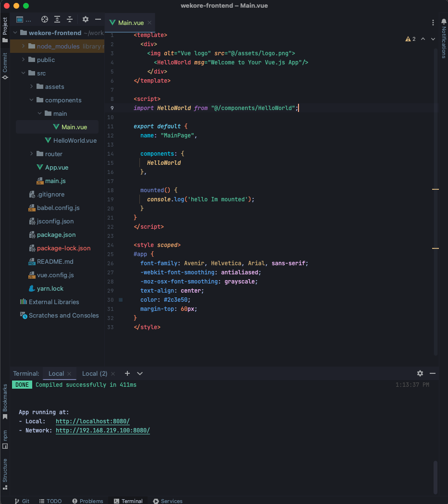Go to previous highlighted problem arrow

(x=423, y=39)
